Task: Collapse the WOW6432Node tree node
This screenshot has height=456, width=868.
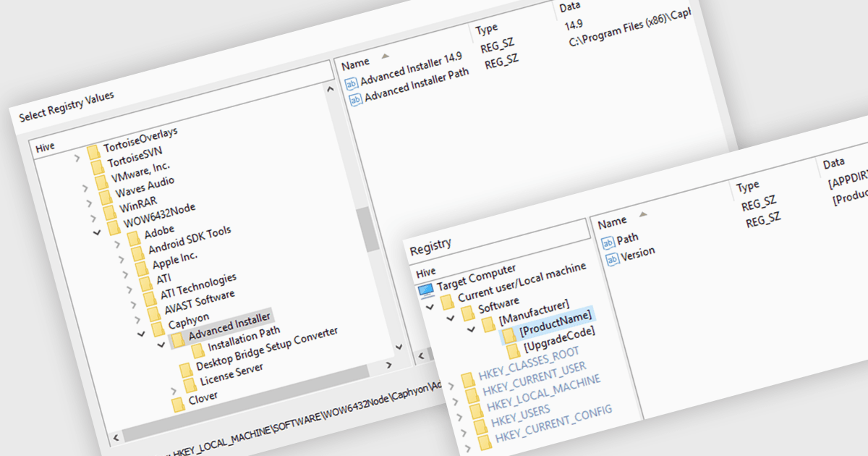Action: (96, 233)
